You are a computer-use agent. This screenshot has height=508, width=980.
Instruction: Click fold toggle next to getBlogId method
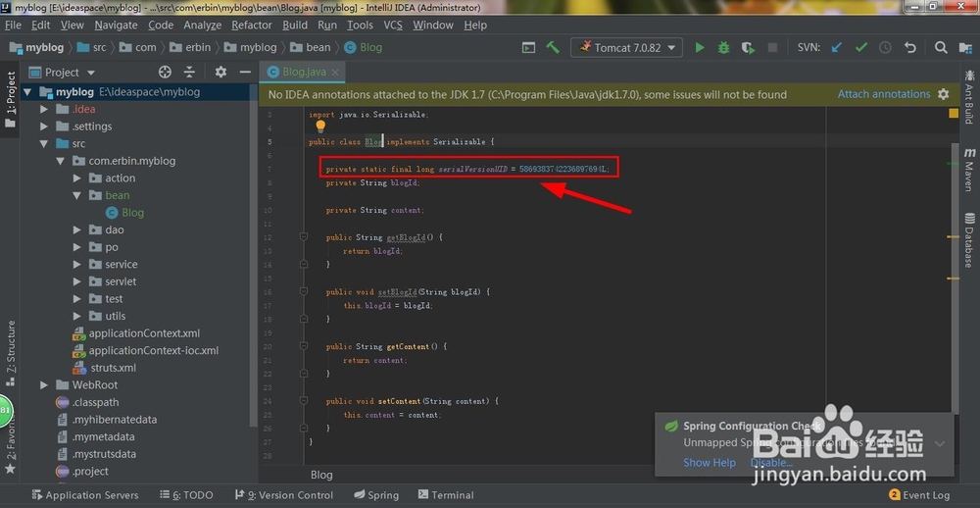tap(304, 237)
